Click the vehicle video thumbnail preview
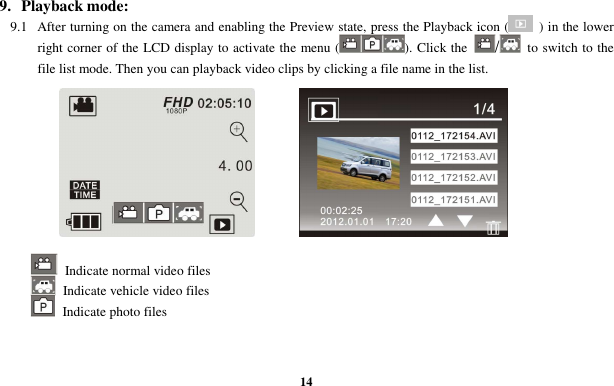 point(358,163)
